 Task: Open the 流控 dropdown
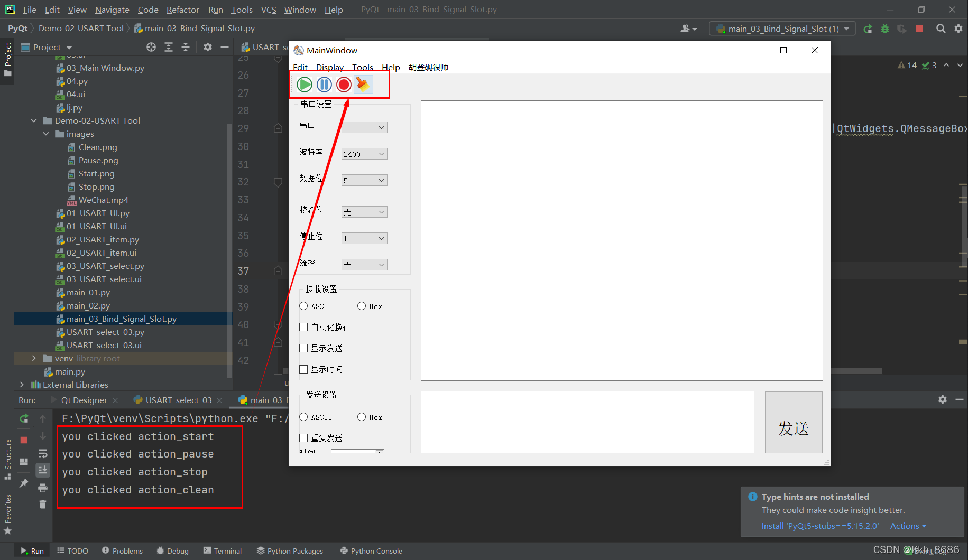(x=364, y=265)
